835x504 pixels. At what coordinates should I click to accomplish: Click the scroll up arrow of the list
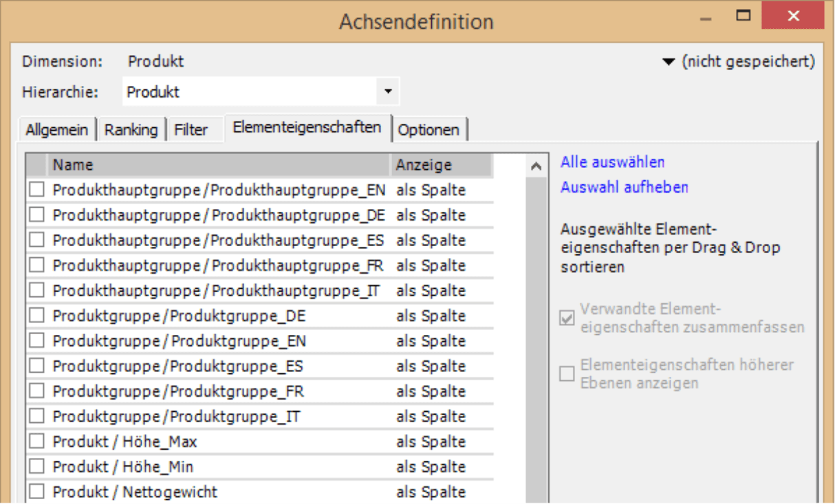536,166
